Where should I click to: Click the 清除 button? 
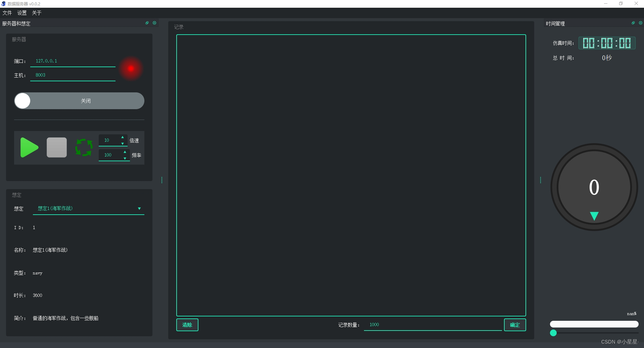click(187, 325)
